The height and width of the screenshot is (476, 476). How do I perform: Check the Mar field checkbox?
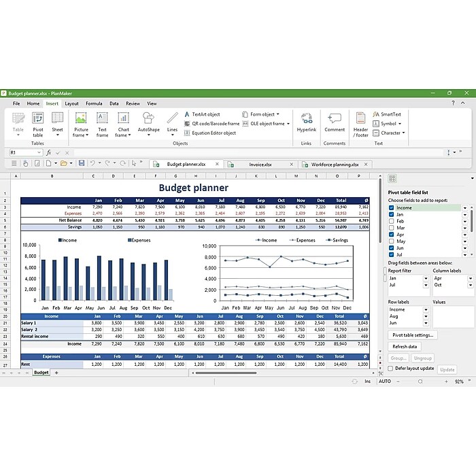click(x=391, y=228)
